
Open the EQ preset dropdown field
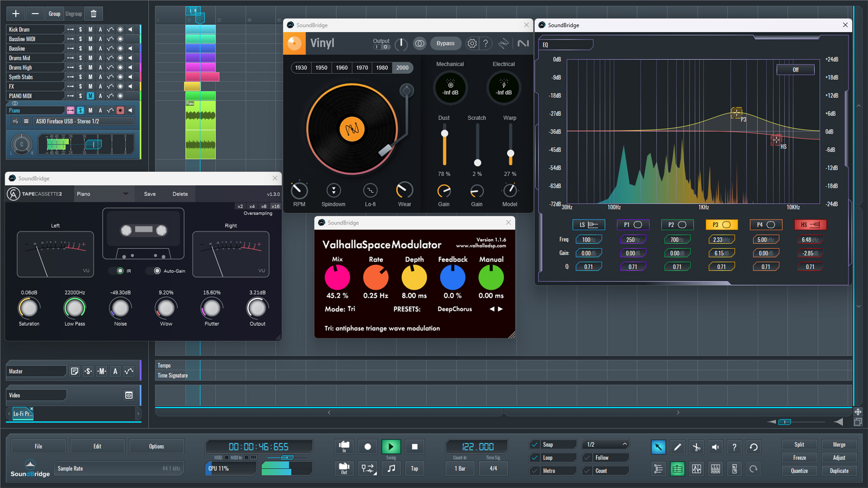click(x=566, y=45)
